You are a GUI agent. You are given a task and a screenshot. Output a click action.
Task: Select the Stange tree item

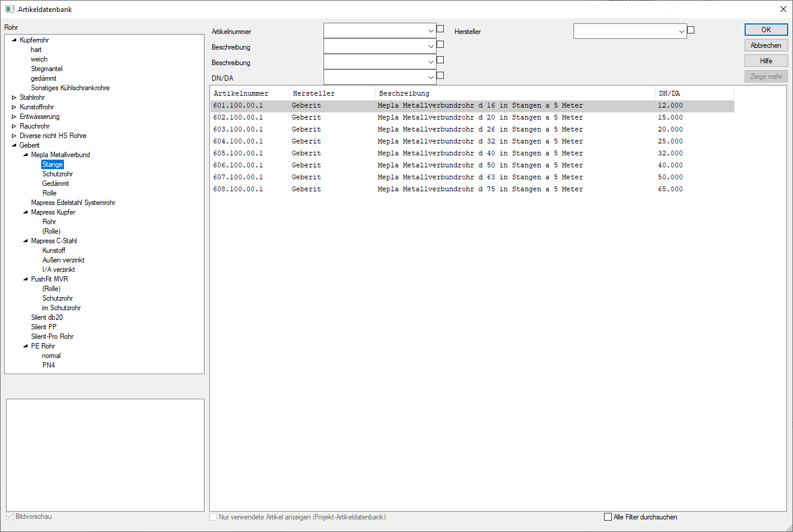[x=53, y=164]
